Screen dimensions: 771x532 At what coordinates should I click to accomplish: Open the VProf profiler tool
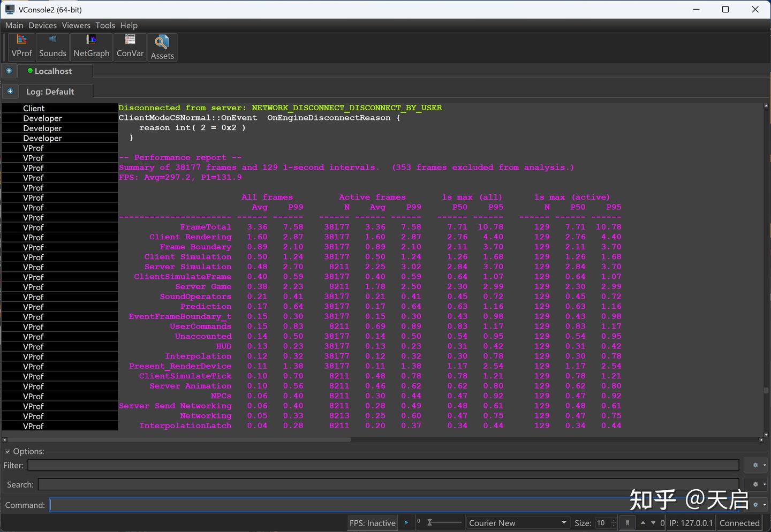[x=22, y=47]
